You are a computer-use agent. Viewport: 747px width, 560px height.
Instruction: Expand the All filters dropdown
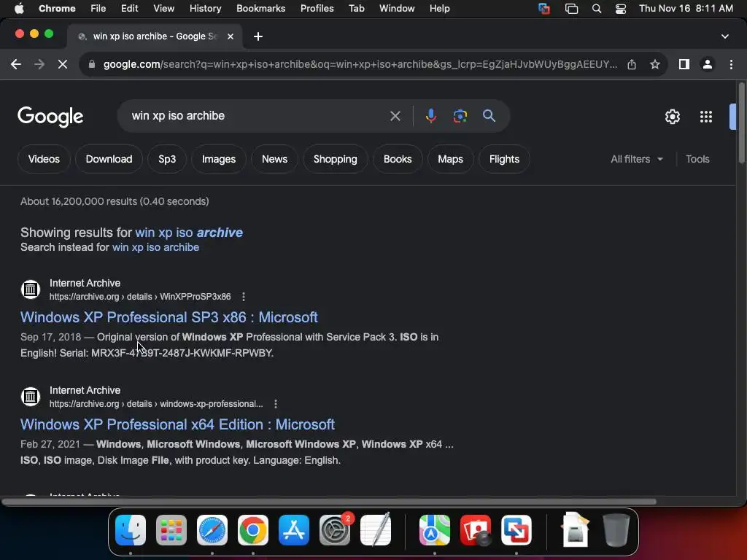[637, 159]
